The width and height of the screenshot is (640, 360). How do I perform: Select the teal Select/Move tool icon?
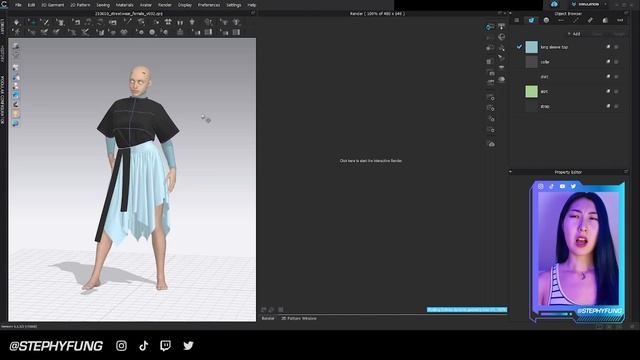[x=32, y=22]
